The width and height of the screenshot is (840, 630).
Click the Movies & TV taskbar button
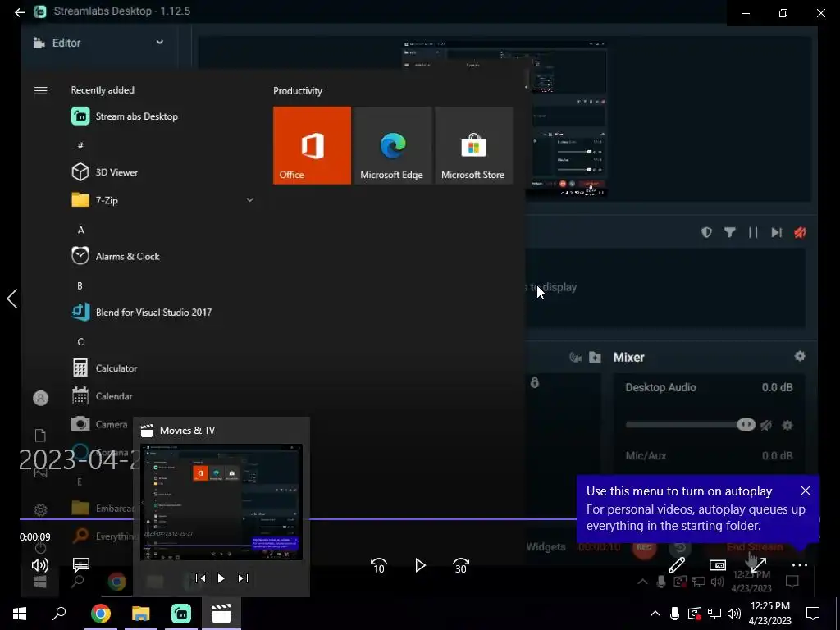point(221,614)
